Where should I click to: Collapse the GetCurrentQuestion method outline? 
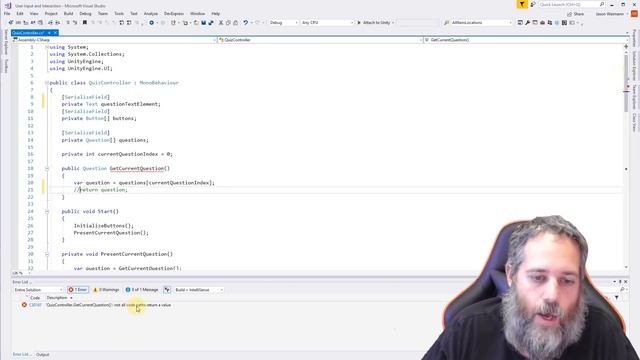[47, 169]
